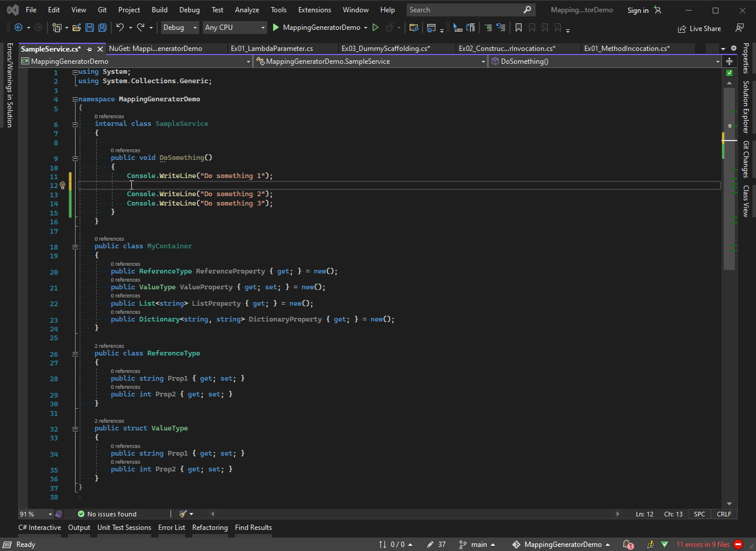Click the editor settings gear above the scrollbar
Viewport: 756px width, 551px height.
pyautogui.click(x=733, y=49)
